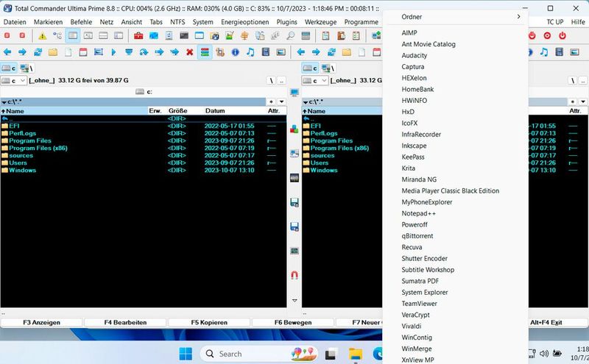
Task: Click the red X delete icon
Action: coord(190,51)
